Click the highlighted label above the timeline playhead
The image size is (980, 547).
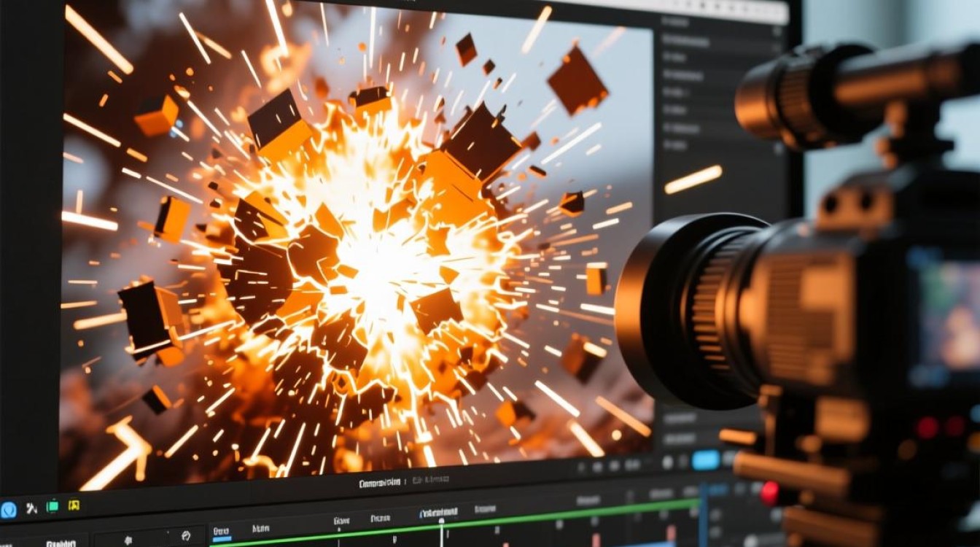(x=437, y=513)
